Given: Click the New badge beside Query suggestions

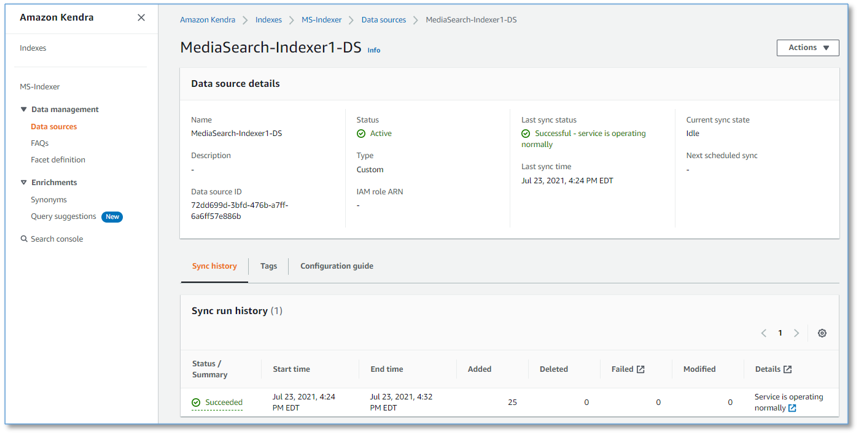Looking at the screenshot, I should click(x=112, y=216).
